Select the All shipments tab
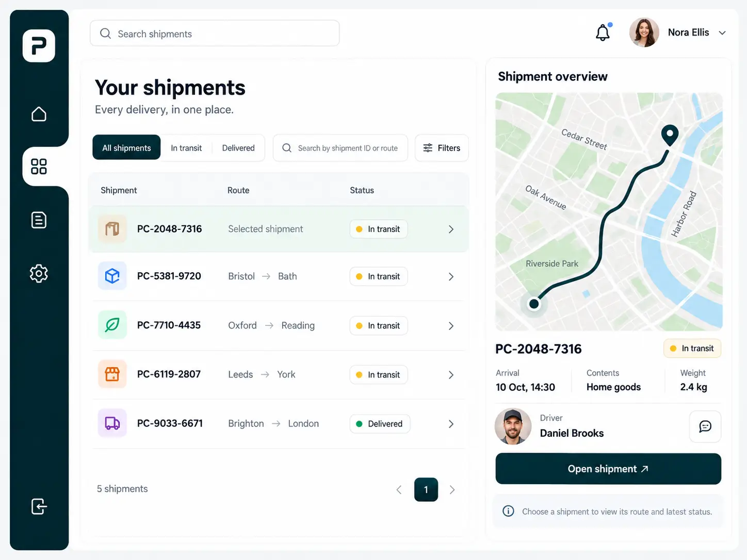This screenshot has width=747, height=560. click(126, 148)
